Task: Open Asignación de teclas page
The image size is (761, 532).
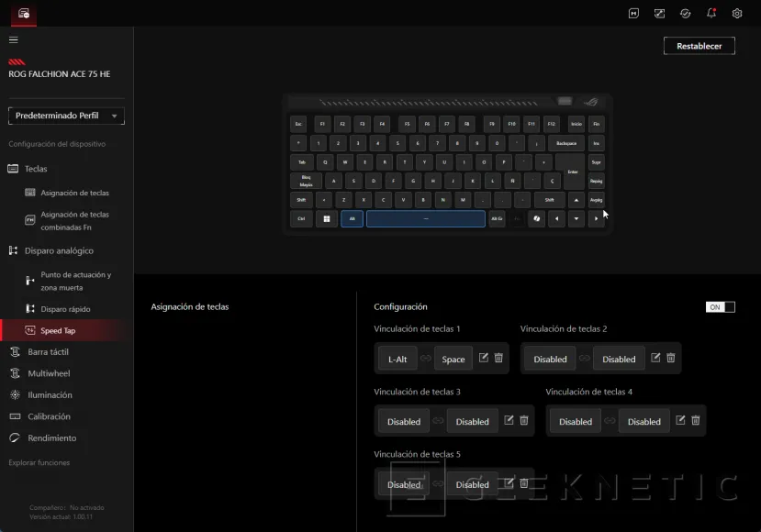Action: [x=74, y=193]
